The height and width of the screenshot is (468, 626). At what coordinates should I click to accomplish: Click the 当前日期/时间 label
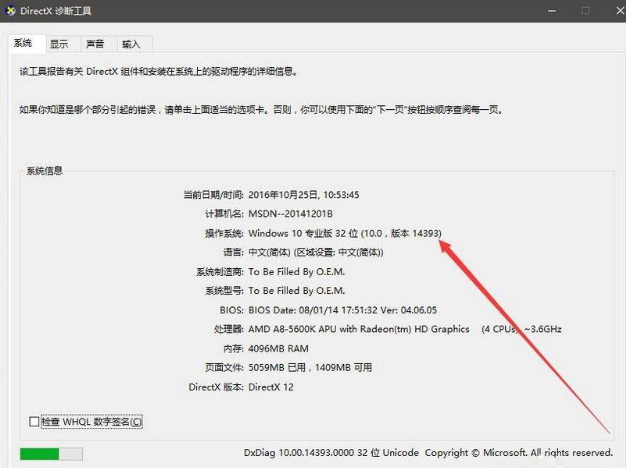[213, 195]
